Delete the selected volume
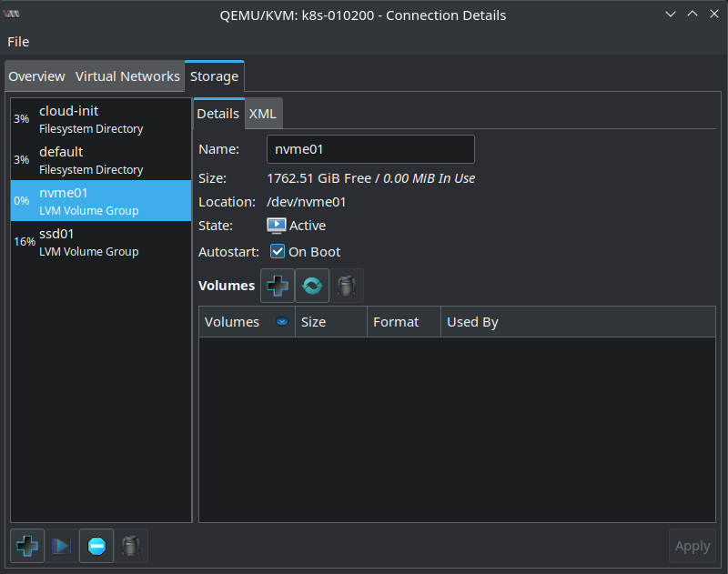This screenshot has height=574, width=728. pyautogui.click(x=347, y=286)
